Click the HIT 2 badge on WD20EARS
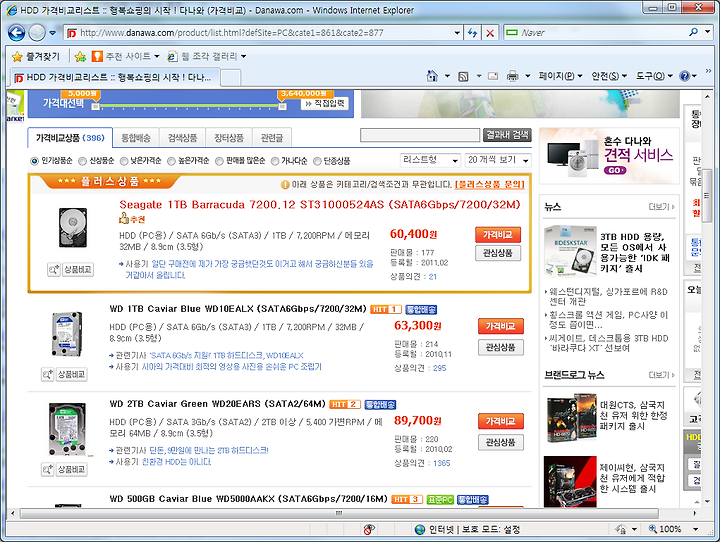The width and height of the screenshot is (720, 542). (x=345, y=404)
